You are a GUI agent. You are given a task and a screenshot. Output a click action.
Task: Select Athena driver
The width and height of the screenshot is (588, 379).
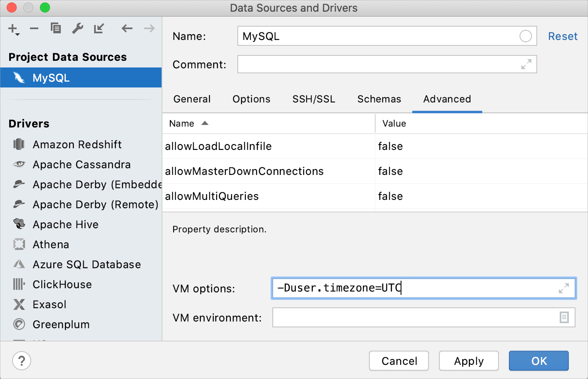[81, 244]
